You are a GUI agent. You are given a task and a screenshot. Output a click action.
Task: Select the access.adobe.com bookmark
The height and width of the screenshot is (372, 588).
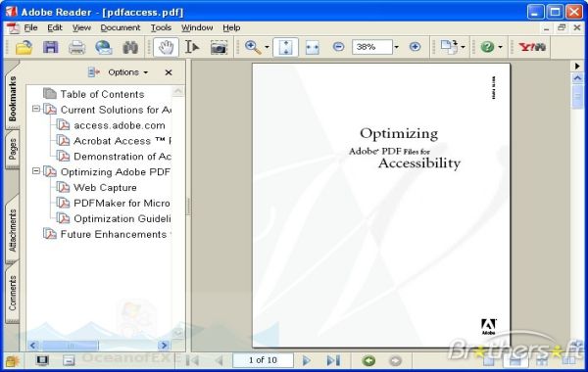coord(120,125)
